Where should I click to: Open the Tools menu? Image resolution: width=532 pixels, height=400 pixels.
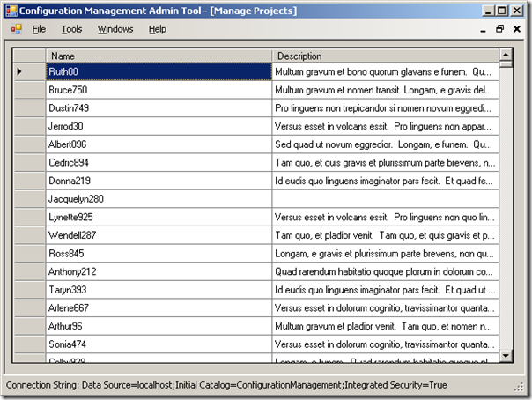[x=71, y=29]
